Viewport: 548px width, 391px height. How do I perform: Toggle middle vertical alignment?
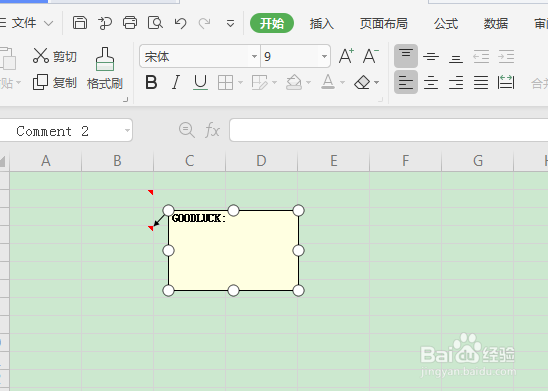[x=431, y=57]
